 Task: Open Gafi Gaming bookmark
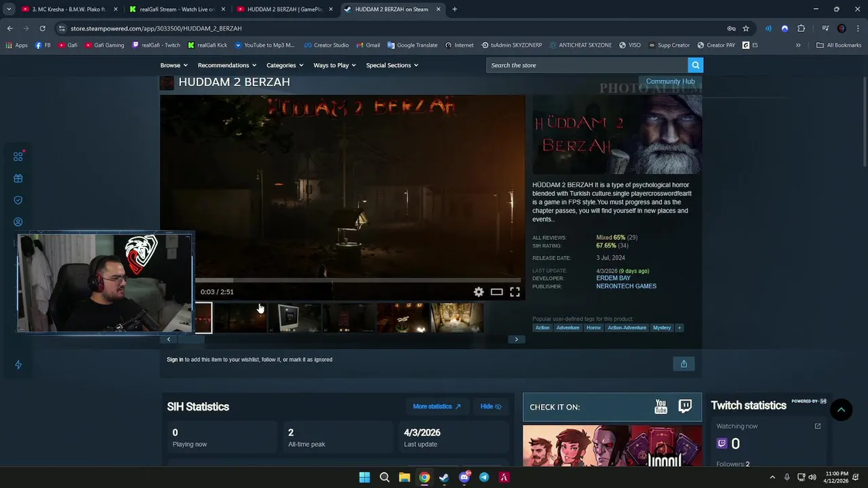[x=105, y=45]
